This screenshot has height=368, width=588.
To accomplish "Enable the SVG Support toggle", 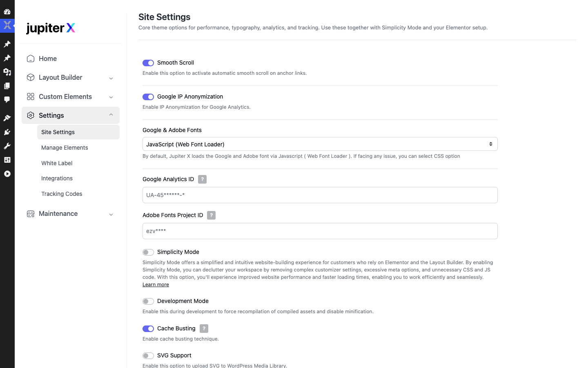I will [x=148, y=356].
